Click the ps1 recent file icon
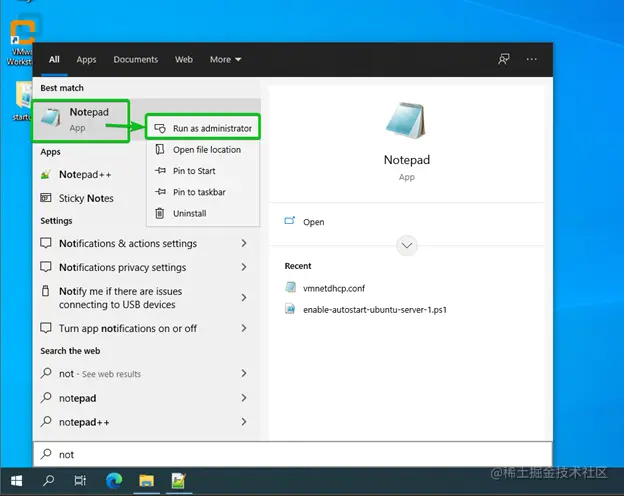The image size is (624, 496). coord(290,309)
